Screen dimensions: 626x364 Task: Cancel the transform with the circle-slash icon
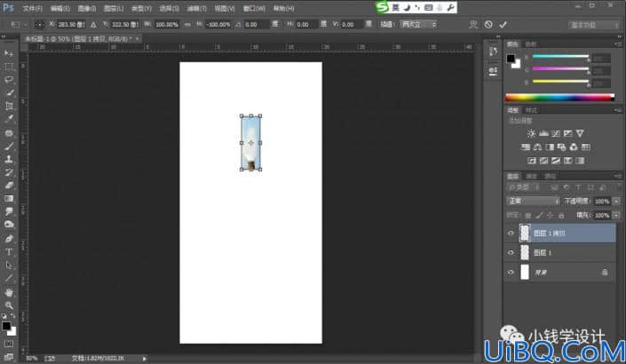click(488, 24)
